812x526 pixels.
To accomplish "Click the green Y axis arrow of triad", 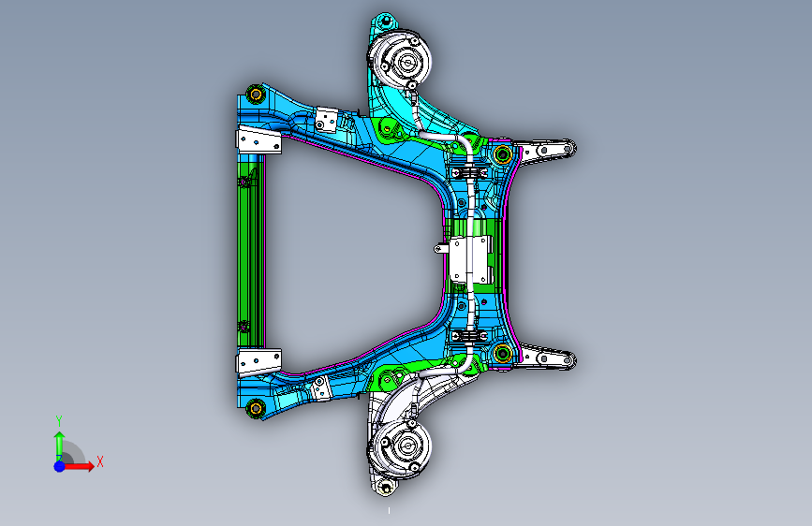I will [x=60, y=446].
